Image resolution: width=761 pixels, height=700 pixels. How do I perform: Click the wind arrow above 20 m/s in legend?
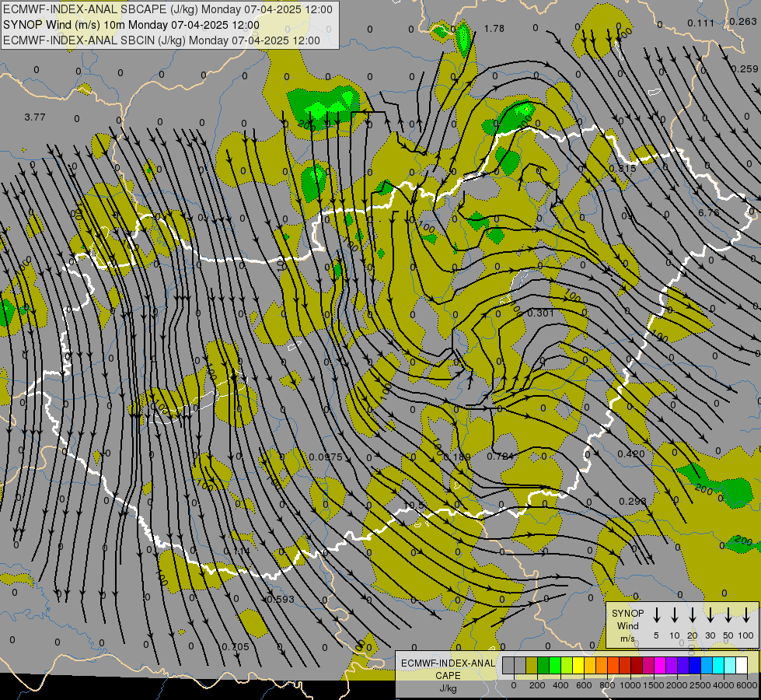click(x=693, y=614)
